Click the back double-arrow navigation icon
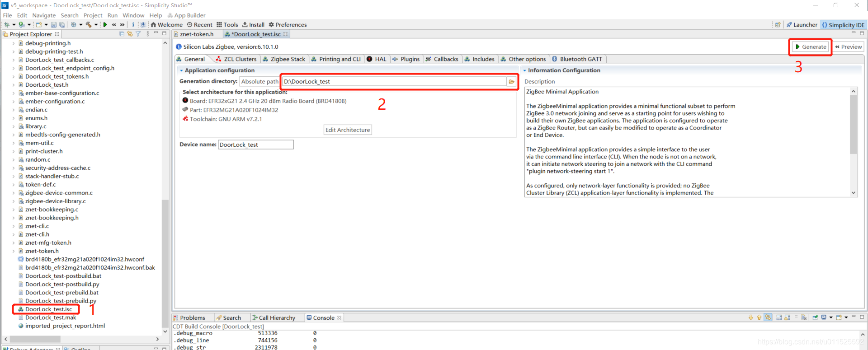Screen dimensions: 868x350 coord(114,24)
